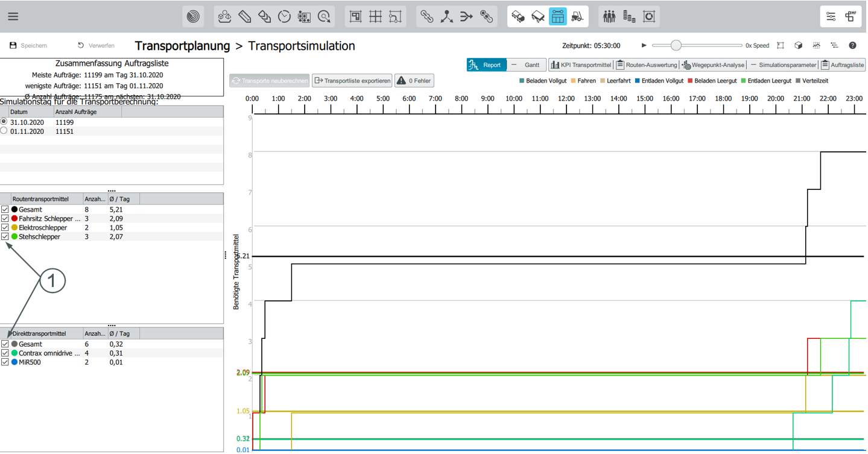868x454 pixels.
Task: Open the Wegepunkt-Analyse view
Action: pos(713,65)
